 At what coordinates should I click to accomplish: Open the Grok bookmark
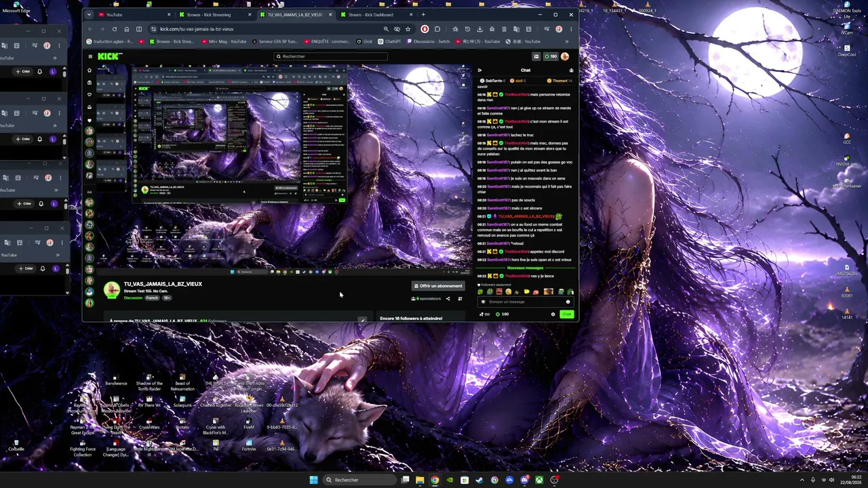(x=365, y=41)
